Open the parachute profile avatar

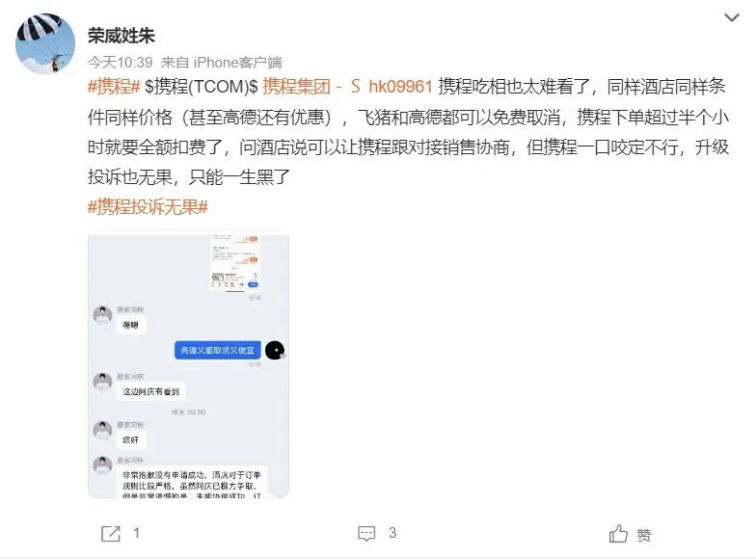click(x=45, y=44)
